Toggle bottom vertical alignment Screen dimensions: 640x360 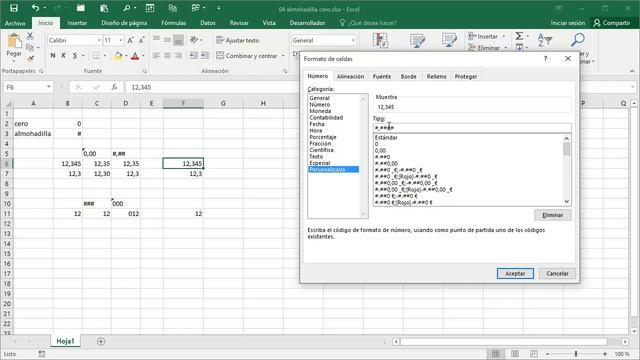point(178,40)
